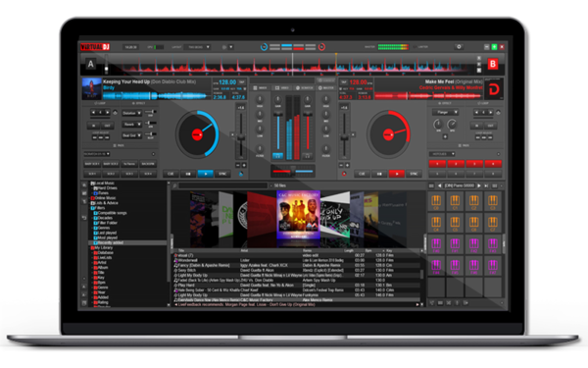588x368 pixels.
Task: Open LiveFeedback recommended track link
Action: point(247,304)
